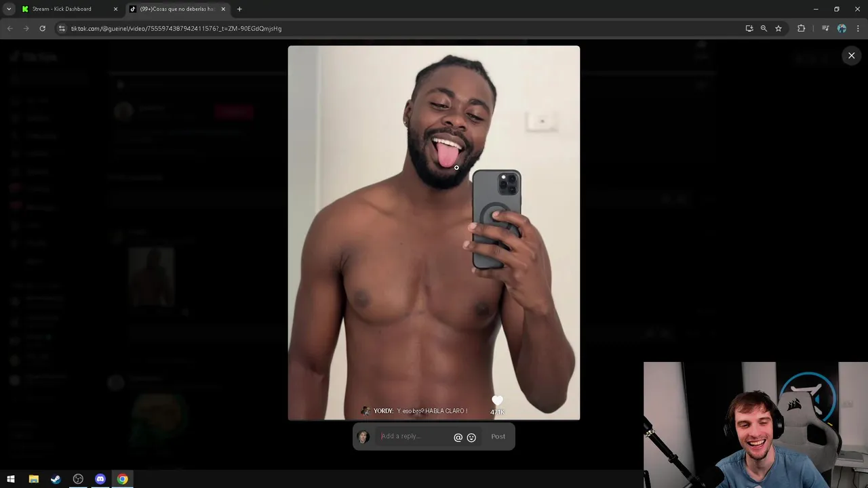Reload the TikTok page
Image resolution: width=868 pixels, height=488 pixels.
pyautogui.click(x=42, y=28)
